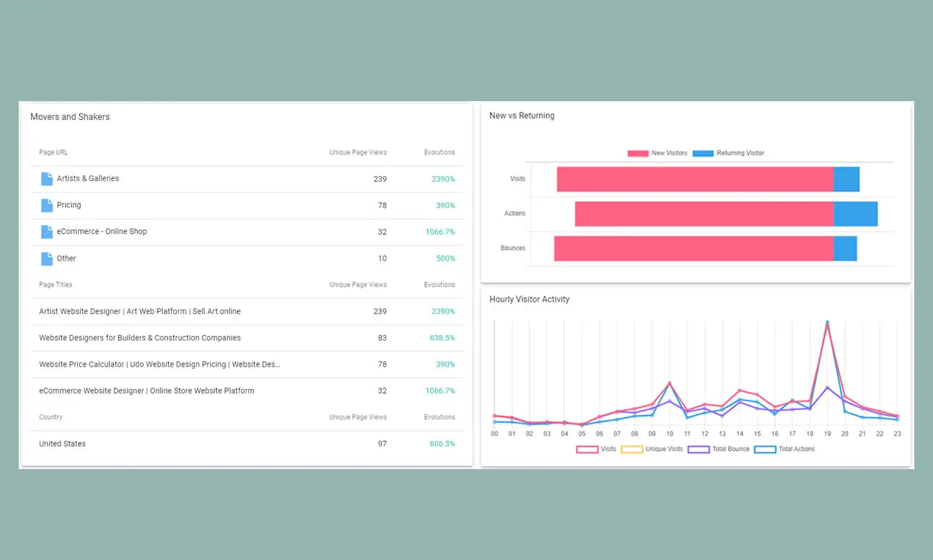
Task: Click the pink Visits bar segment
Action: [x=694, y=180]
